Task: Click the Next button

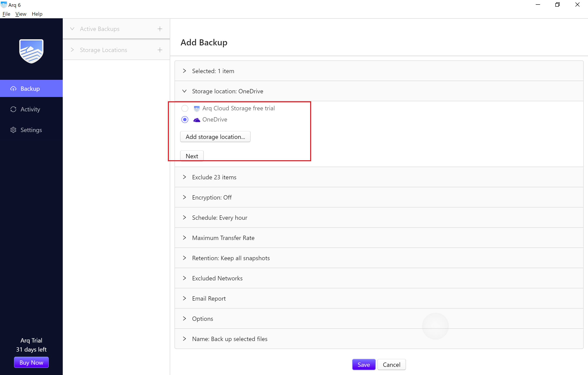Action: point(192,156)
